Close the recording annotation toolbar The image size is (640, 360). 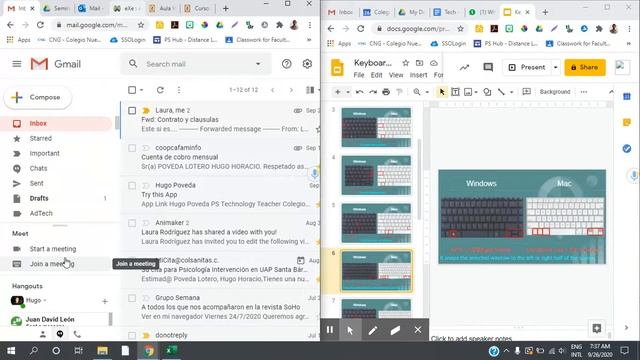418,329
